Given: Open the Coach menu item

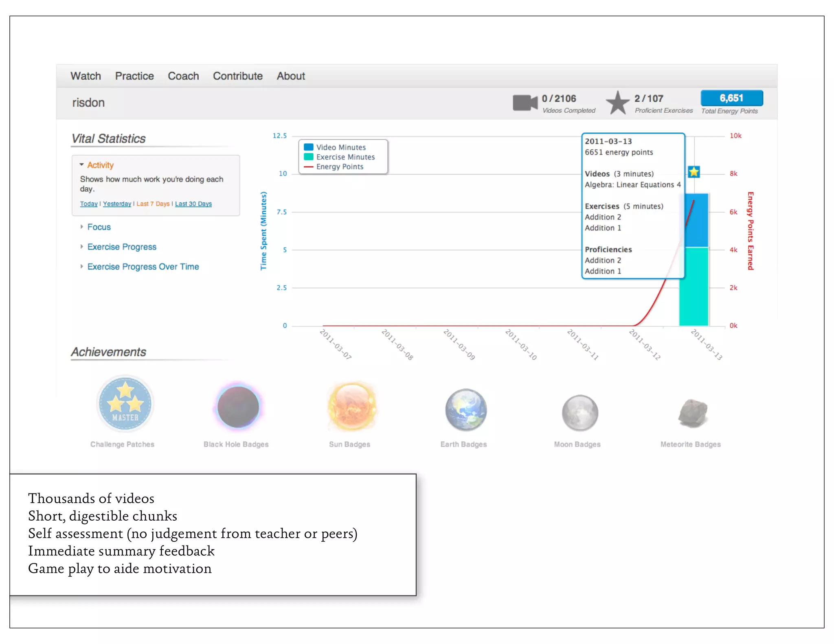Looking at the screenshot, I should click(183, 76).
